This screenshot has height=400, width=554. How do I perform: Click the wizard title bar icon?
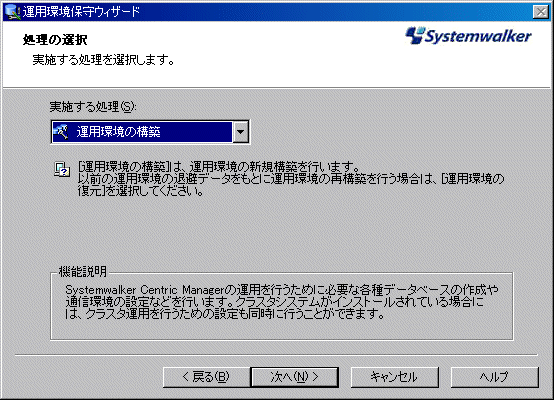pyautogui.click(x=12, y=12)
